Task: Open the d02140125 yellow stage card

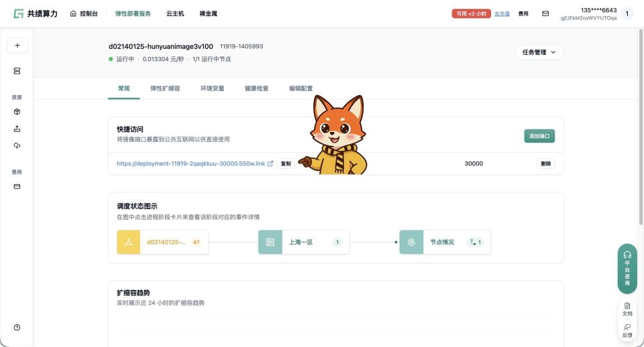Action: [162, 242]
